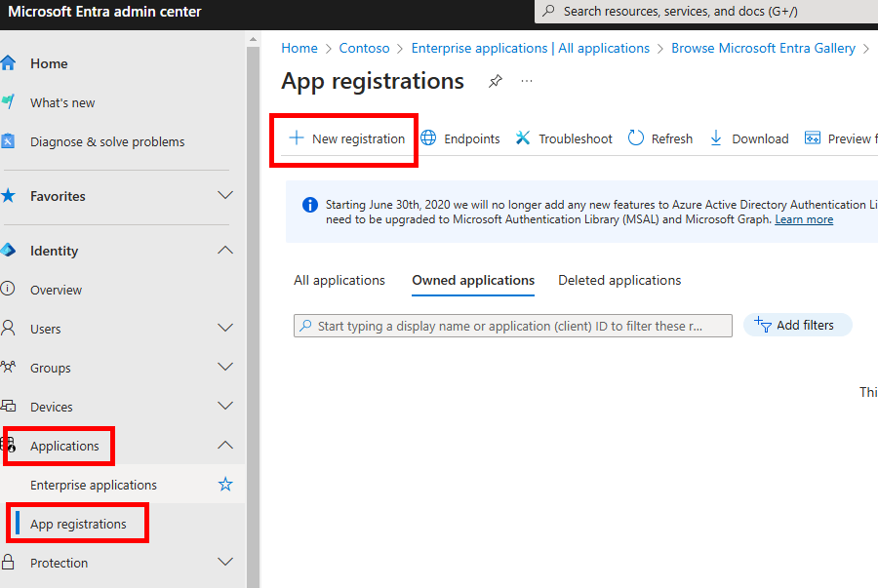Click the Home breadcrumb link

(299, 48)
